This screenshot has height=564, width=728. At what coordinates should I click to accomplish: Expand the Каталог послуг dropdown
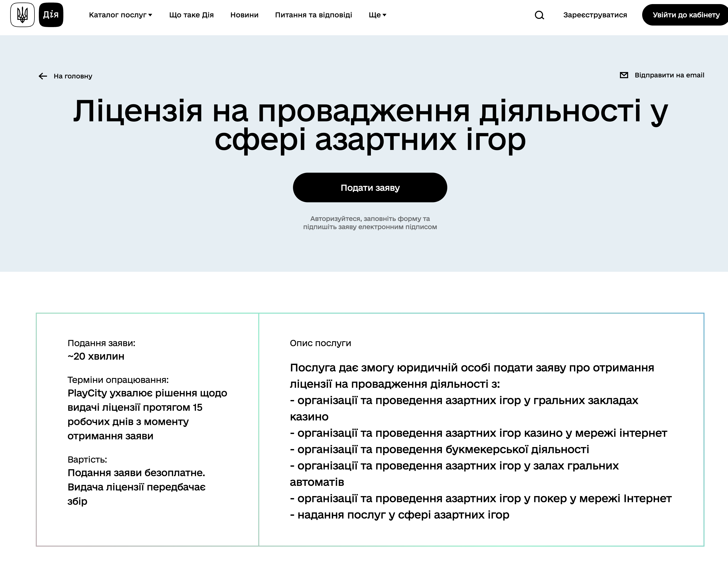121,15
